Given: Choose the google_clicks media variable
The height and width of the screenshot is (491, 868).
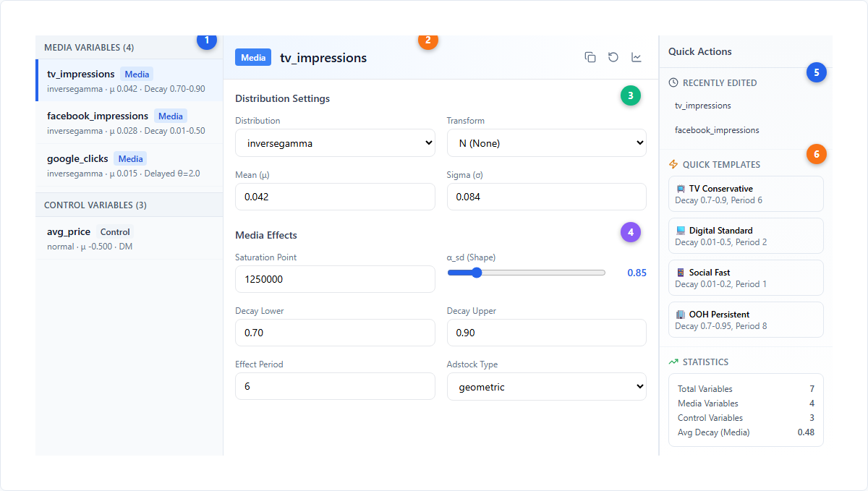Looking at the screenshot, I should point(129,165).
